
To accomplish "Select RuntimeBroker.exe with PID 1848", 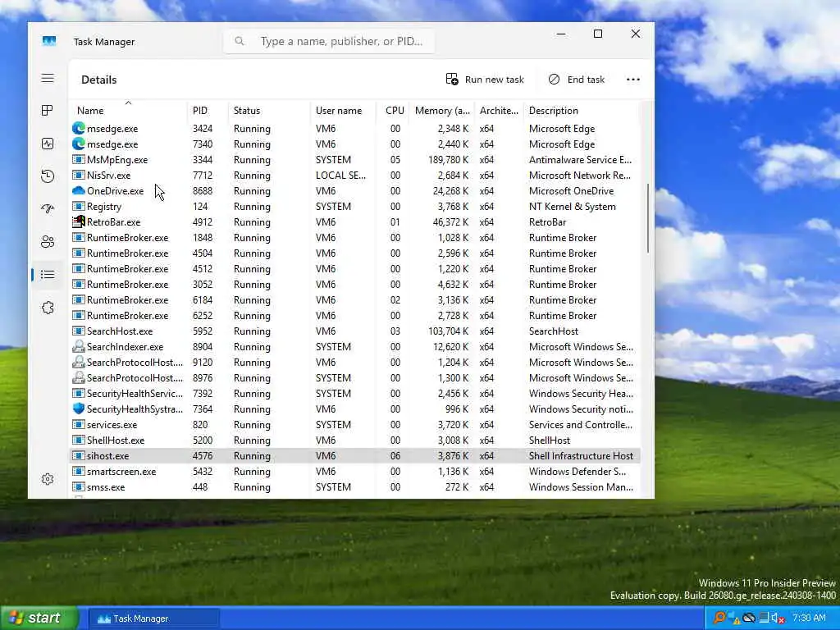I will (356, 237).
